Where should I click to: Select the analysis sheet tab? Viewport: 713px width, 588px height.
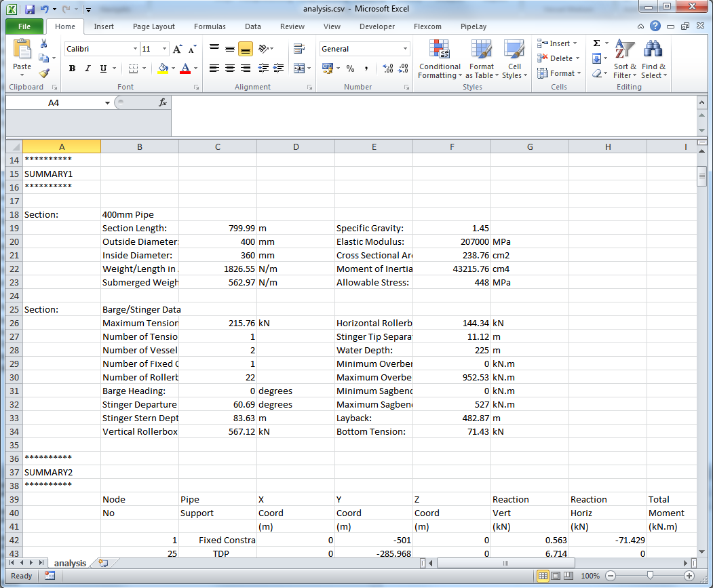71,563
